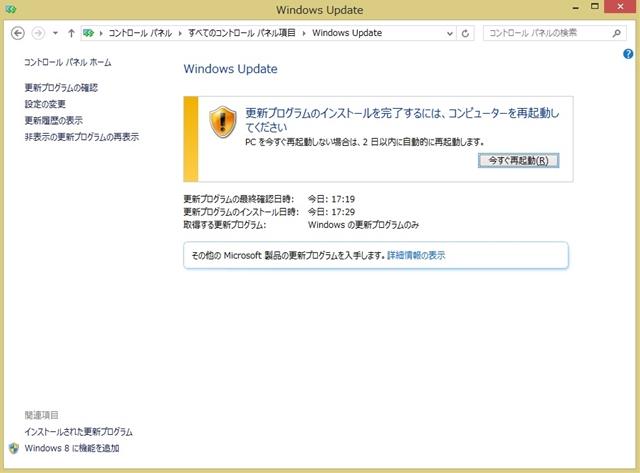Go up one level with the up arrow
Viewport: 640px width, 473px height.
[71, 33]
